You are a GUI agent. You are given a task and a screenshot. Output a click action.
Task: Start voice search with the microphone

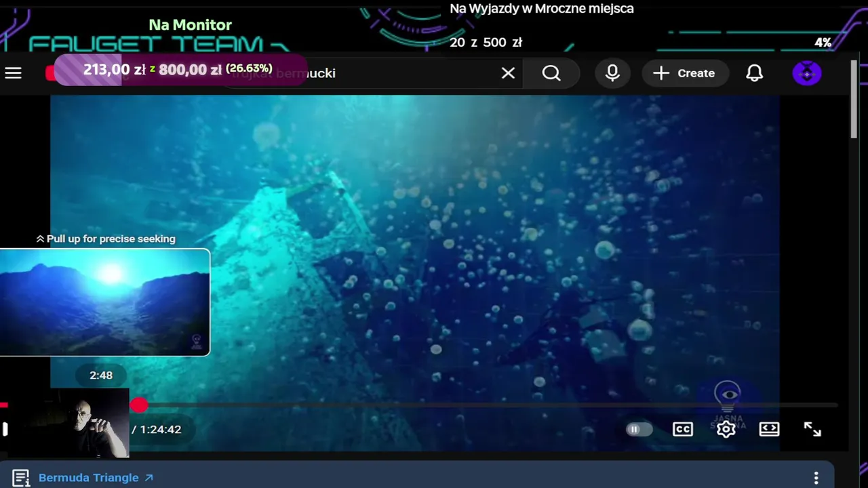612,73
